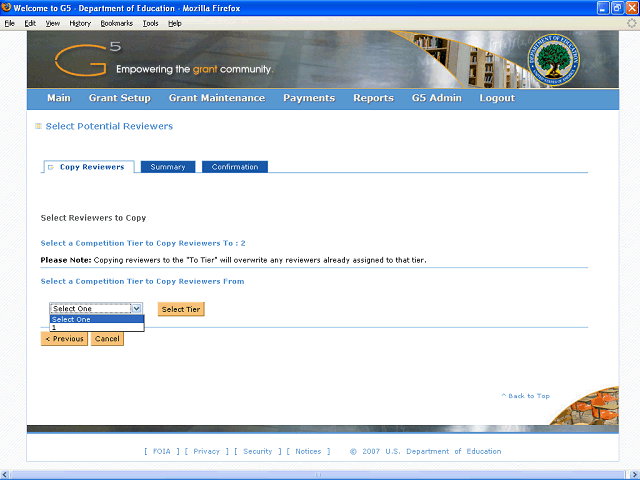
Task: Open the View menu
Action: coord(53,23)
